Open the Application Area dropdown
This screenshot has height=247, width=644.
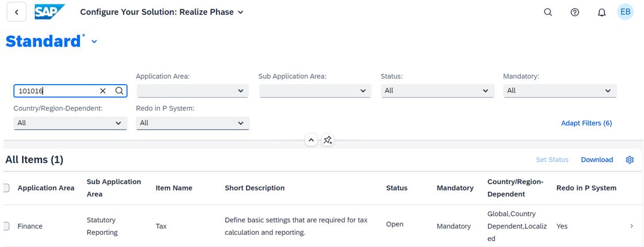pos(192,91)
